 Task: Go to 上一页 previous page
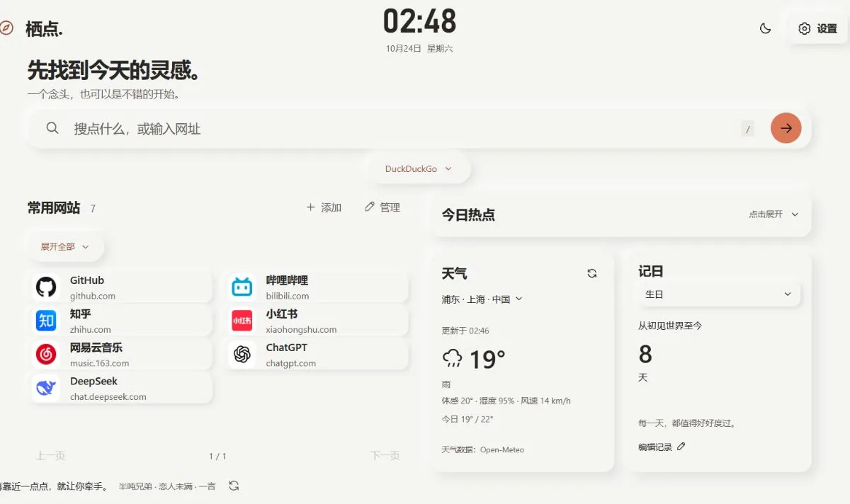pyautogui.click(x=51, y=456)
